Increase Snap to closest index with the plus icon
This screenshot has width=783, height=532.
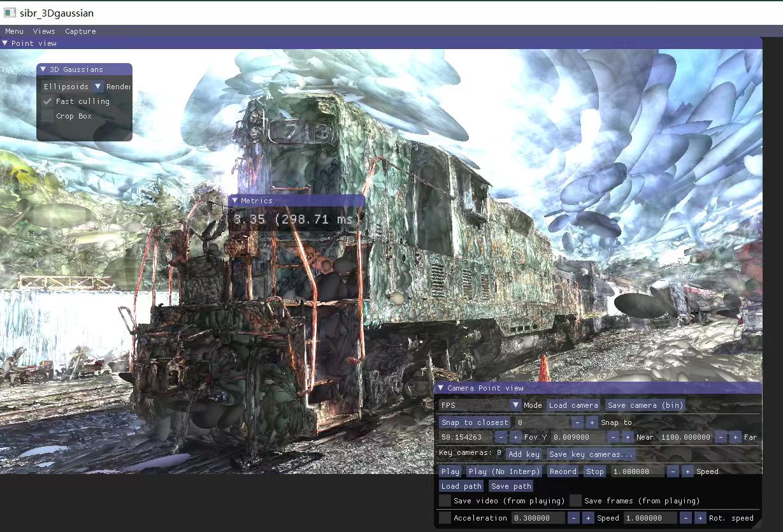point(591,422)
